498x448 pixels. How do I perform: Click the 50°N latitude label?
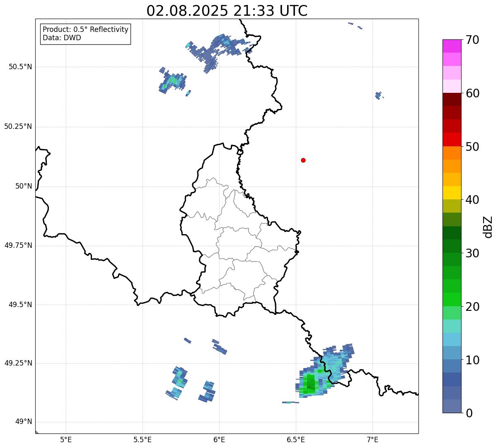click(x=24, y=186)
